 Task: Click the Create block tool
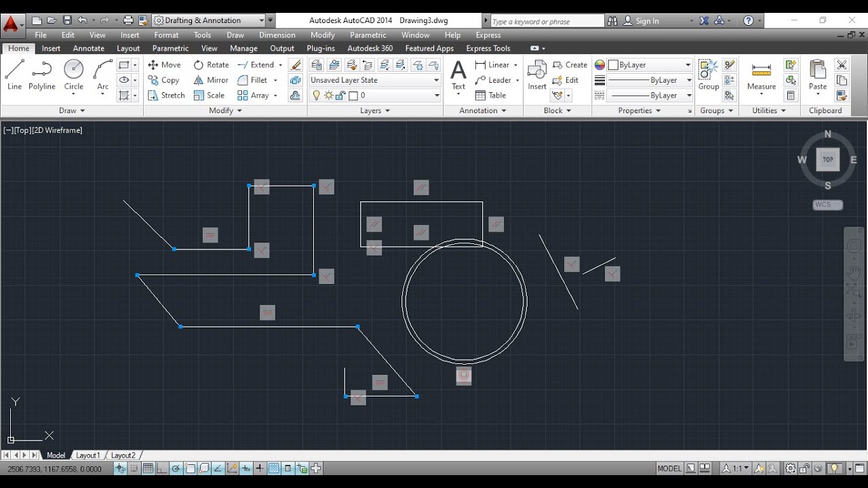click(570, 64)
